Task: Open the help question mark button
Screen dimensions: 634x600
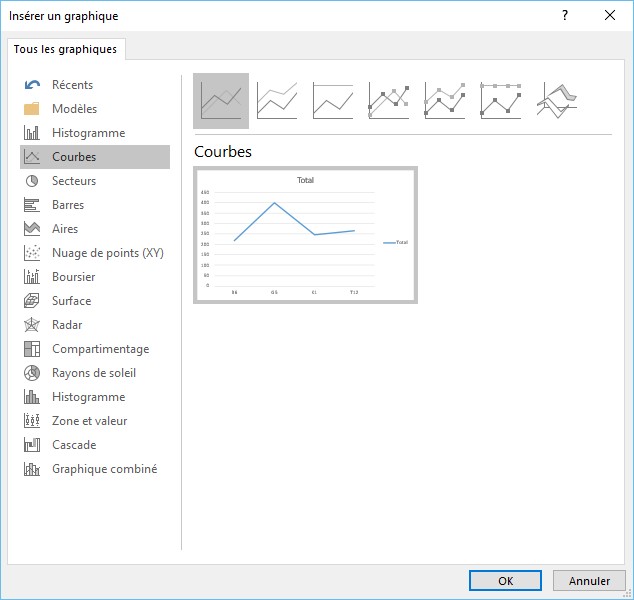Action: 565,15
